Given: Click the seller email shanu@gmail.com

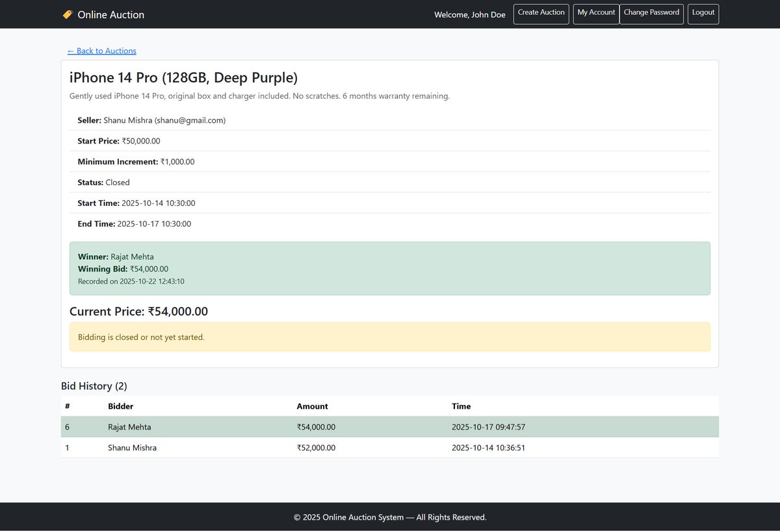Looking at the screenshot, I should (x=193, y=120).
